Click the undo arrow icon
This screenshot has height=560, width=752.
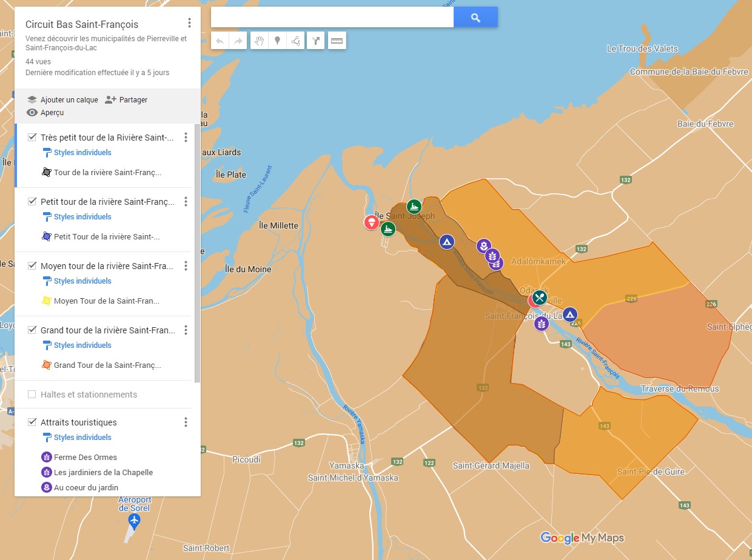[220, 41]
